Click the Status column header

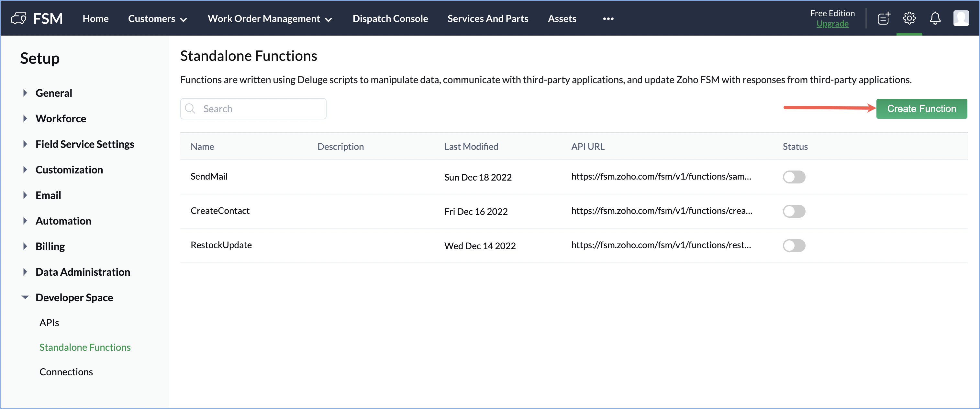click(795, 147)
